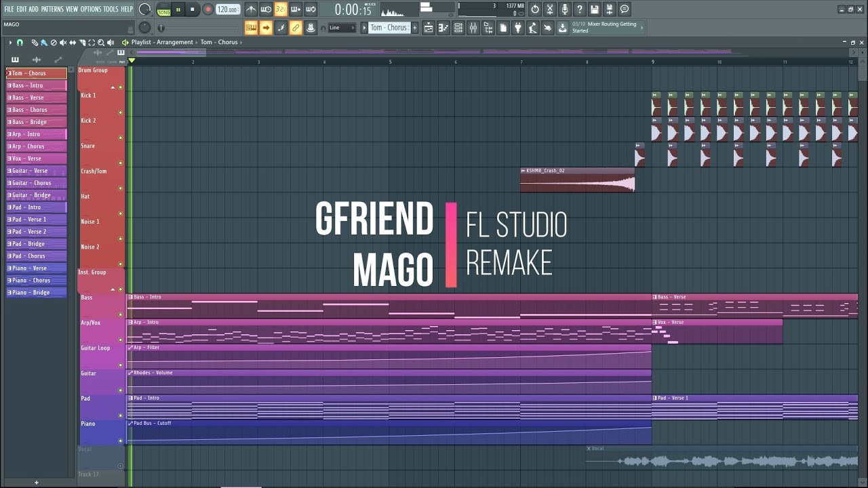868x488 pixels.
Task: Open the plugin picker icon
Action: [x=518, y=28]
